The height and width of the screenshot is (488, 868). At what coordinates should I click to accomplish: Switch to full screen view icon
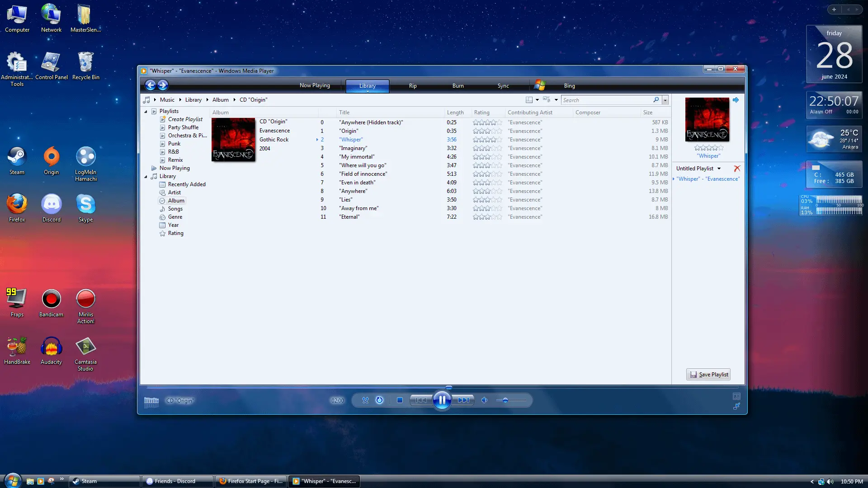point(736,397)
